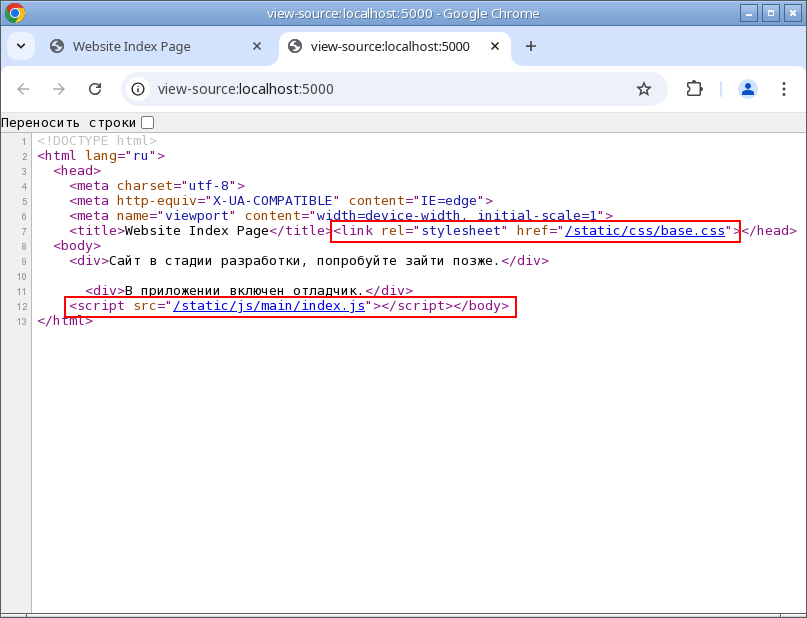Click the 'Сайт в стадии разработки' div text
Image resolution: width=807 pixels, height=618 pixels.
tap(304, 261)
